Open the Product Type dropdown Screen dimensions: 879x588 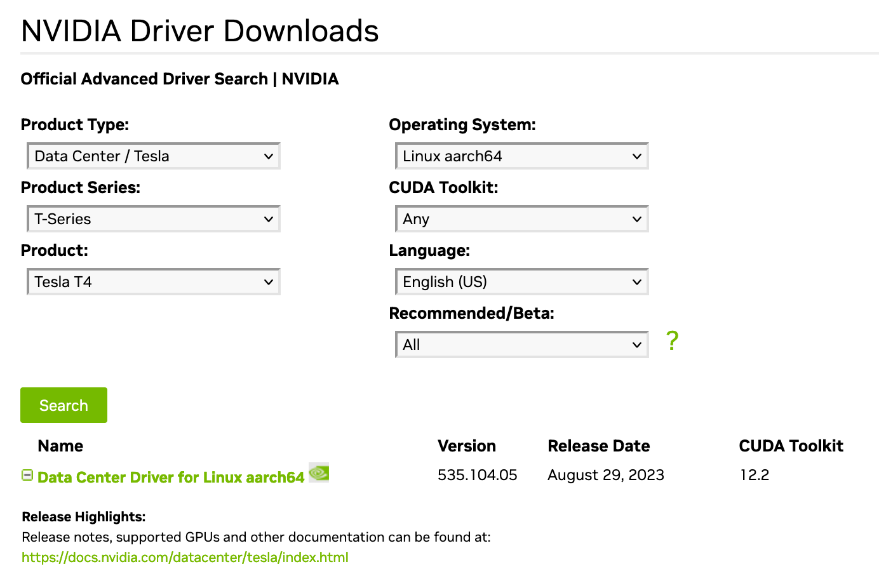[154, 156]
